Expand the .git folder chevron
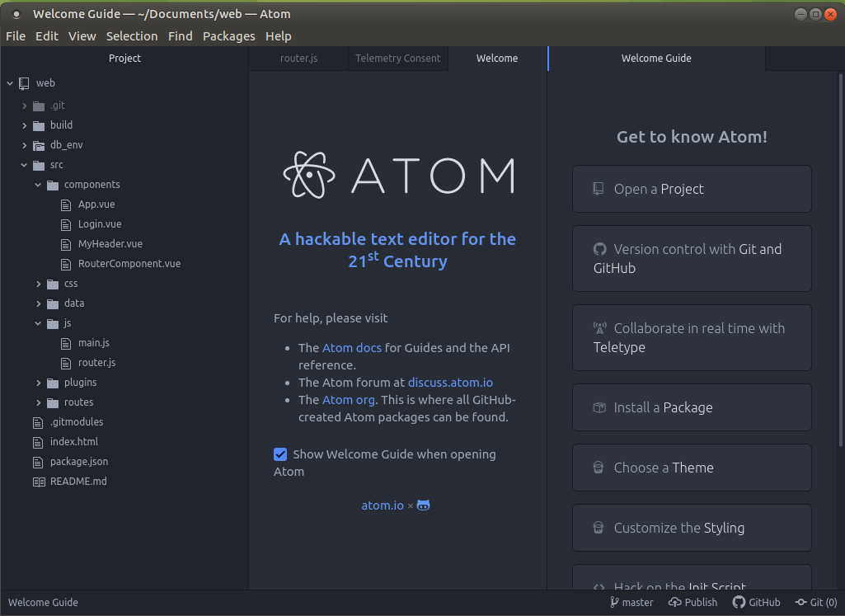This screenshot has height=616, width=845. (x=24, y=106)
